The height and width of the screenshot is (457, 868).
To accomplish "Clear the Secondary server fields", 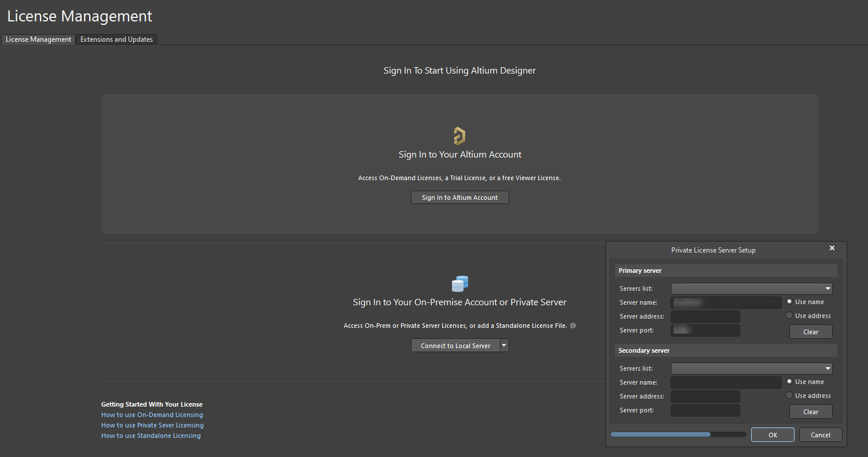I will 811,412.
